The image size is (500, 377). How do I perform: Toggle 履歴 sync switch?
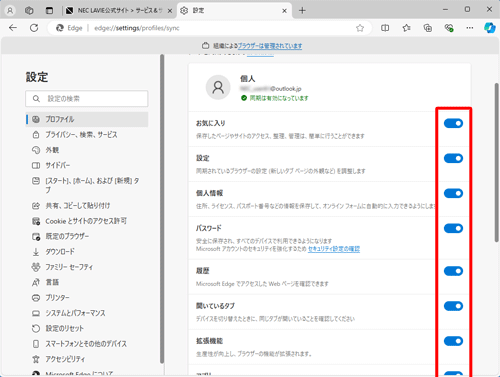(453, 271)
